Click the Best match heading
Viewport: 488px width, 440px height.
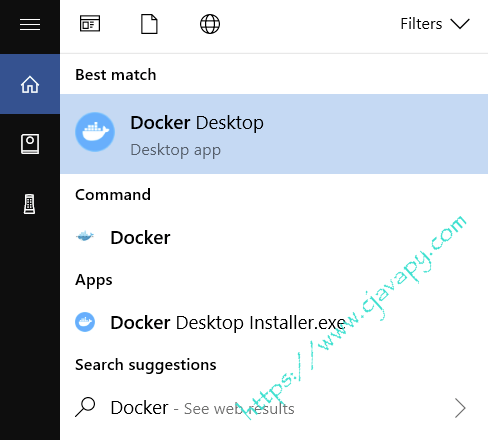116,75
